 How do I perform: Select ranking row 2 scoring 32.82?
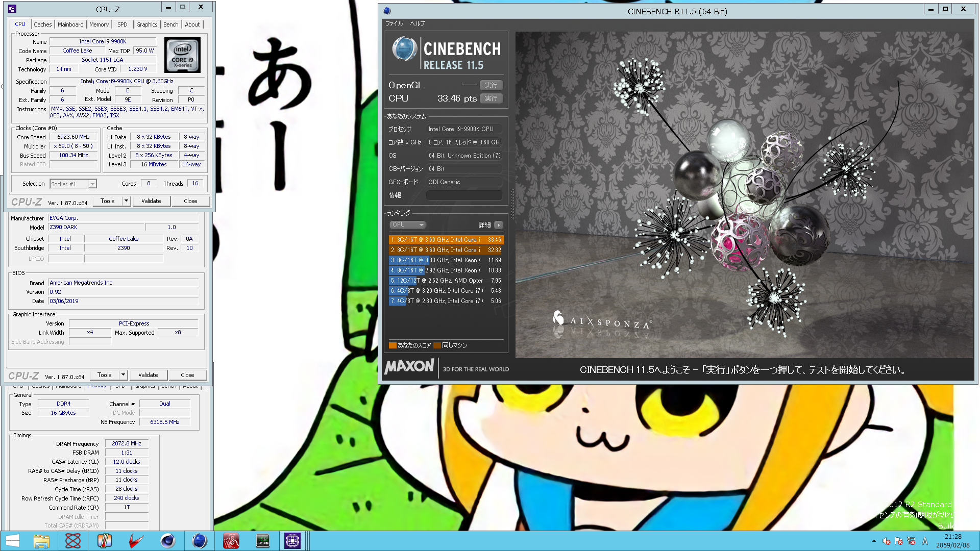click(x=446, y=250)
